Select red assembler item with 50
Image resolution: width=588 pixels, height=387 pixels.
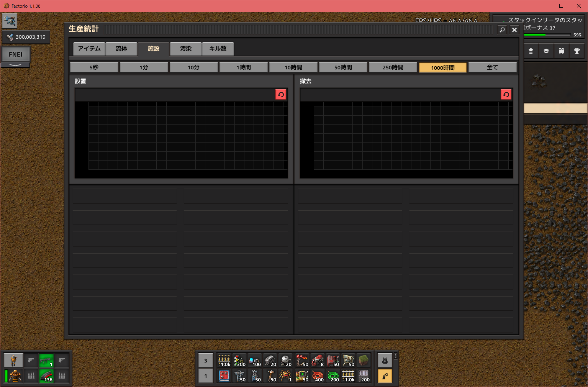(x=333, y=361)
